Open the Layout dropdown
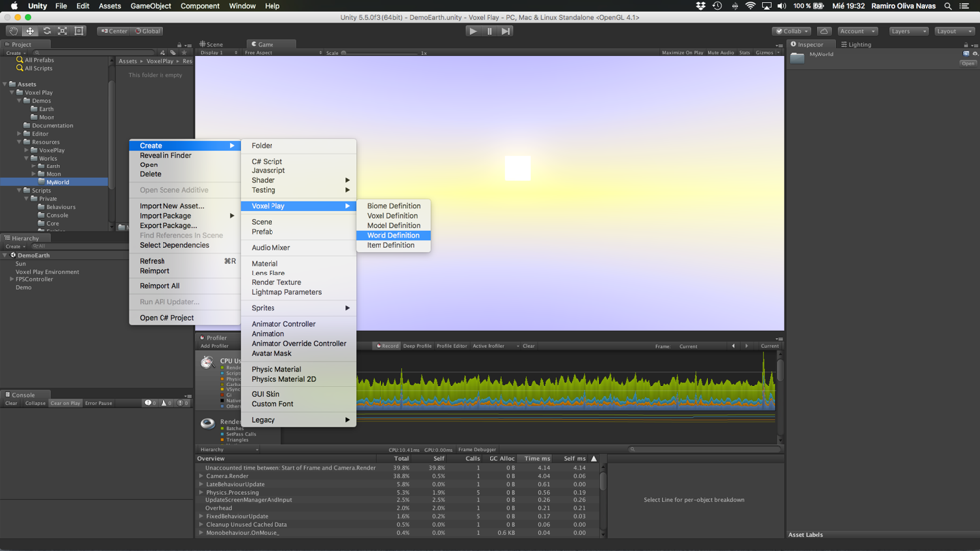Viewport: 980px width, 551px height. click(954, 31)
